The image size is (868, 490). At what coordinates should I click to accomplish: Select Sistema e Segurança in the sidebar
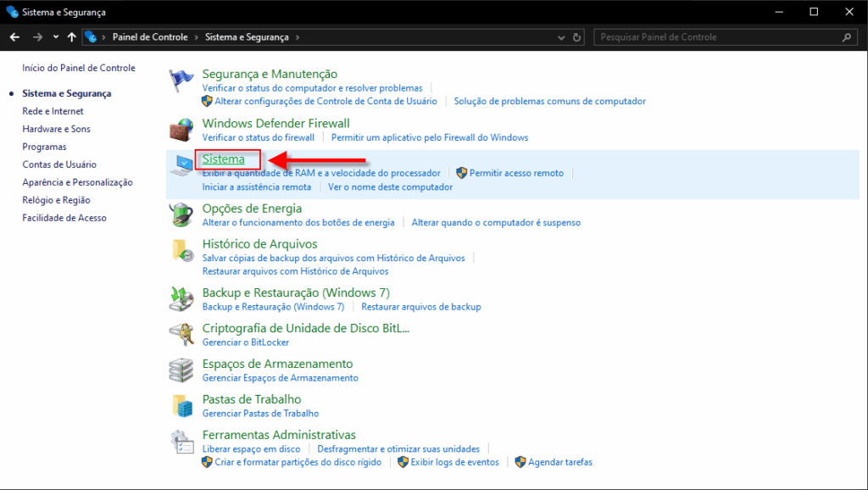click(66, 93)
